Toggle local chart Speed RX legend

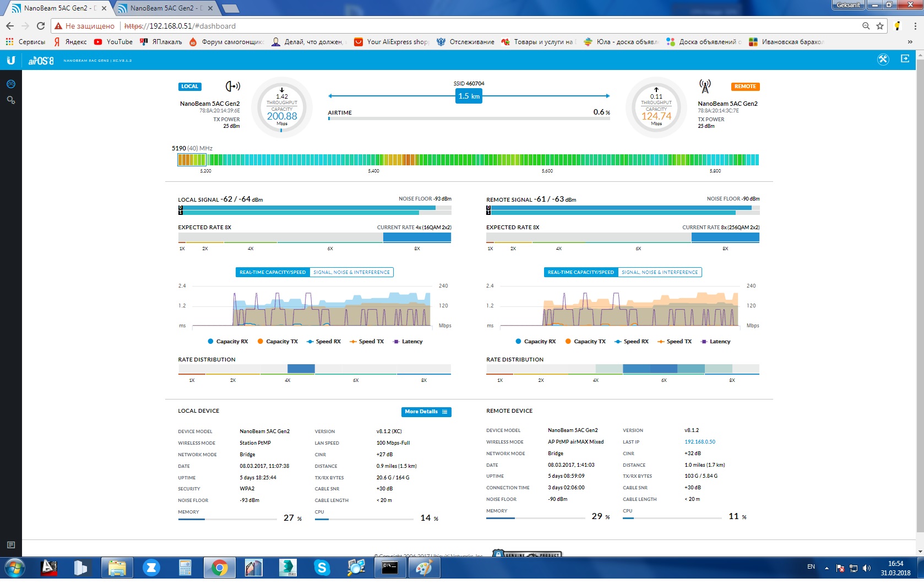324,342
